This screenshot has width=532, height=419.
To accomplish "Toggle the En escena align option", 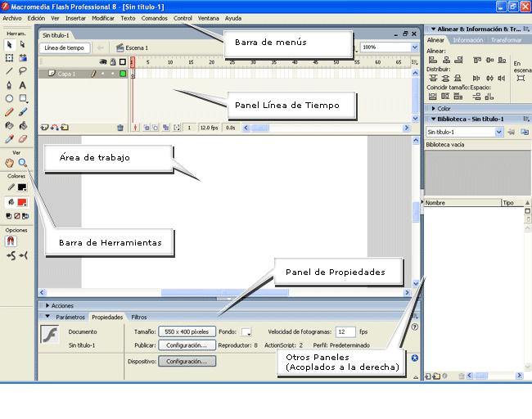I will 521,79.
